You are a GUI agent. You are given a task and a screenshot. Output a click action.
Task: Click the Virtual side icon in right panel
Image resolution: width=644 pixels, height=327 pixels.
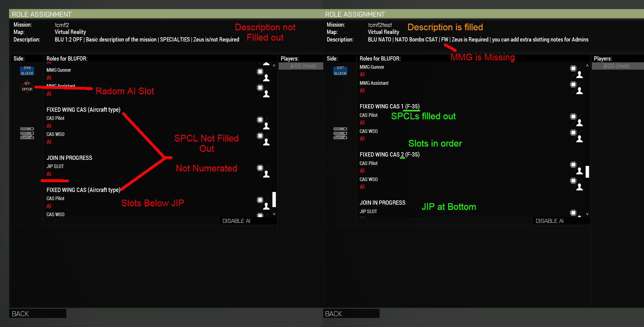(x=340, y=133)
